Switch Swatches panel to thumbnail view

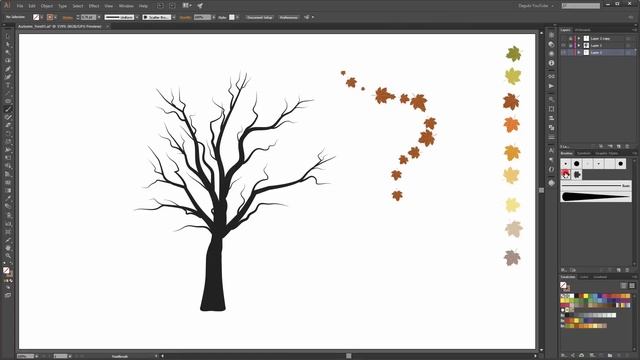coord(632,285)
